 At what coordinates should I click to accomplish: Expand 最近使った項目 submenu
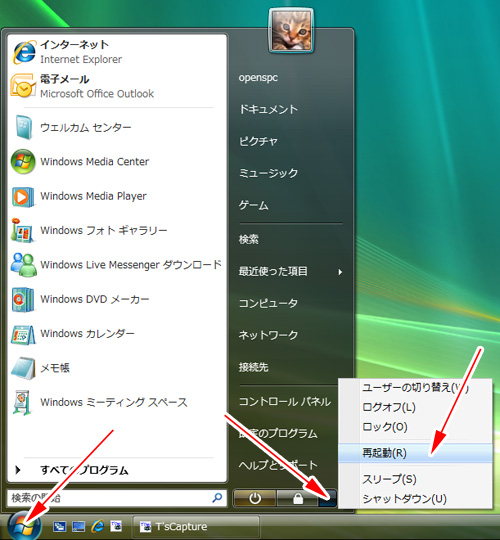[x=291, y=271]
